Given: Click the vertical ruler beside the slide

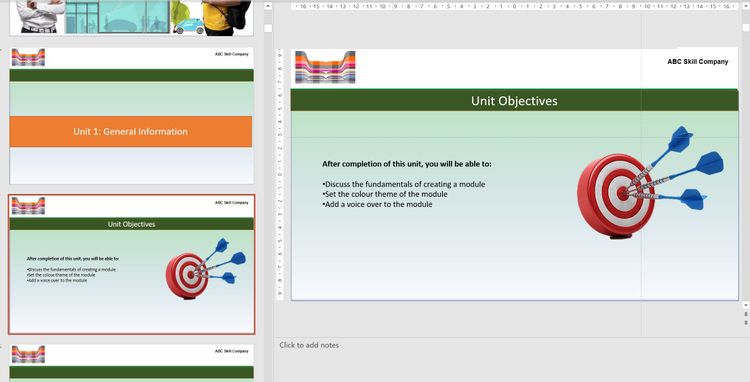Looking at the screenshot, I should 280,175.
